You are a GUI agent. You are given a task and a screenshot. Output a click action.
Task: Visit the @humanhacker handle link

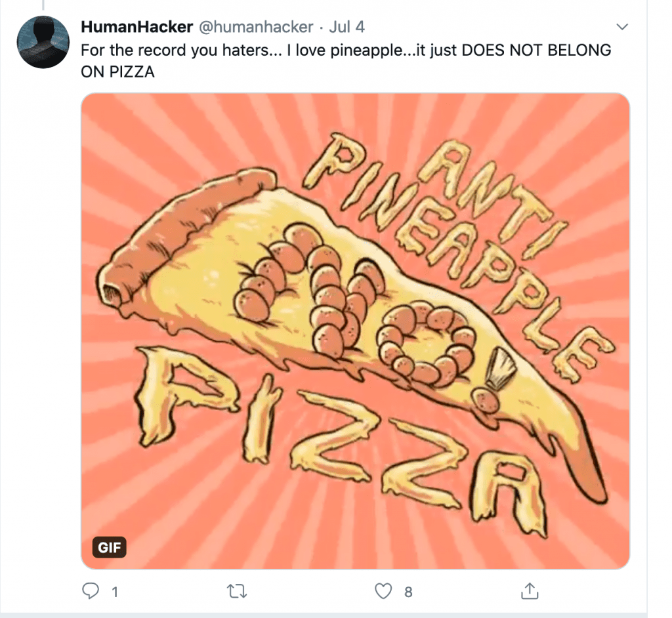pyautogui.click(x=255, y=28)
